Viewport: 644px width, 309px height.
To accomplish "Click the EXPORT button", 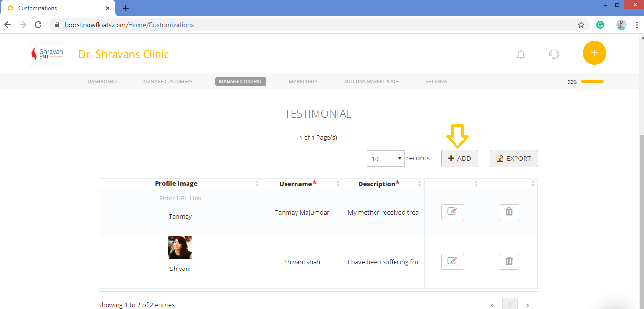I will click(x=514, y=159).
